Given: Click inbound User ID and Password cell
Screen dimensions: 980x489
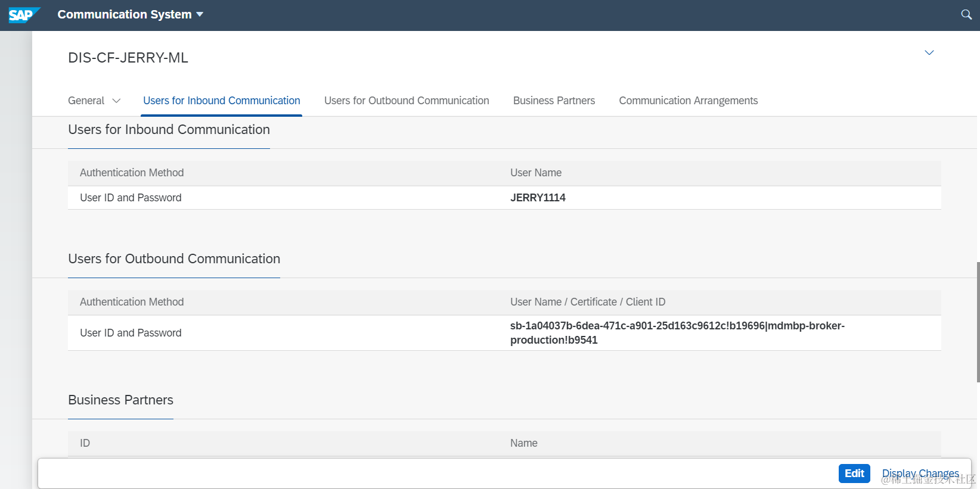Looking at the screenshot, I should point(131,198).
